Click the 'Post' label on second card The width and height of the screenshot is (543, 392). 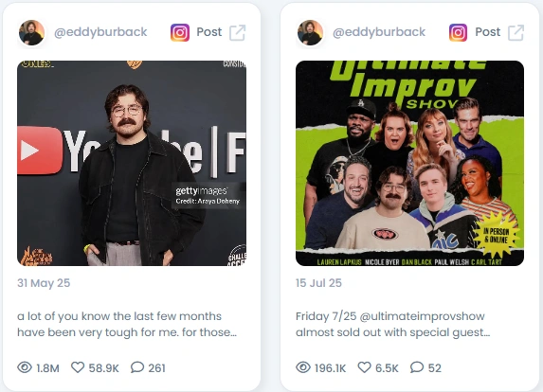(x=488, y=32)
